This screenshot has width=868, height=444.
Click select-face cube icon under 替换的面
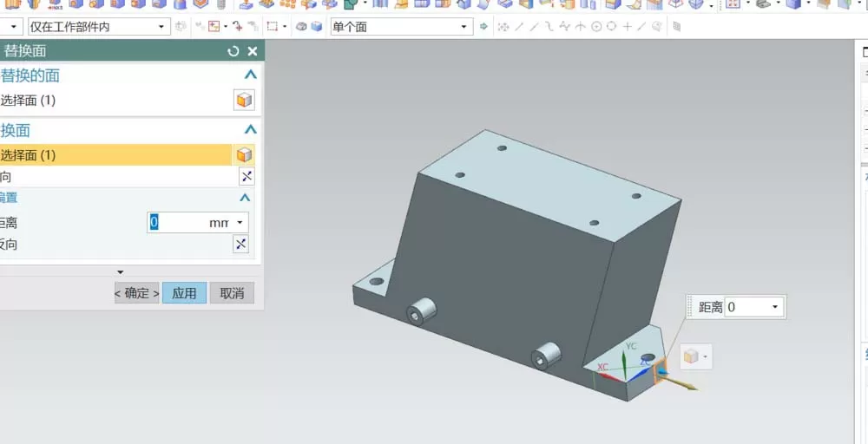tap(244, 101)
